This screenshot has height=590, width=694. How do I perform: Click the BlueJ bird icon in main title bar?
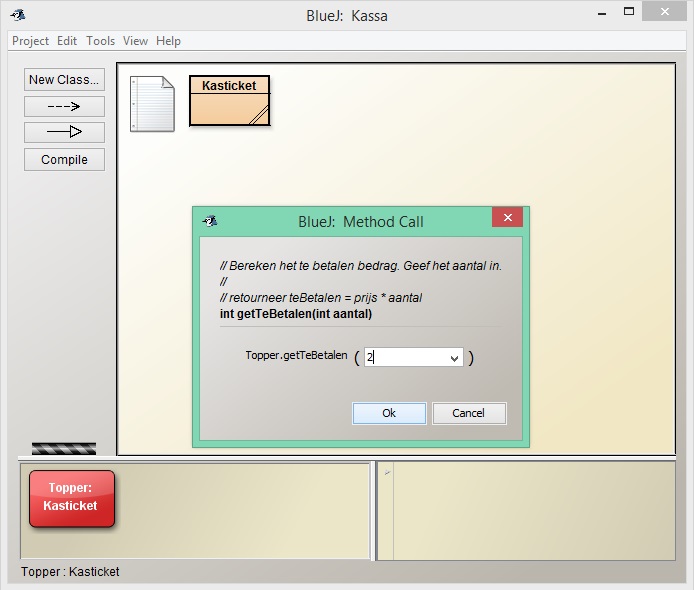(x=18, y=15)
